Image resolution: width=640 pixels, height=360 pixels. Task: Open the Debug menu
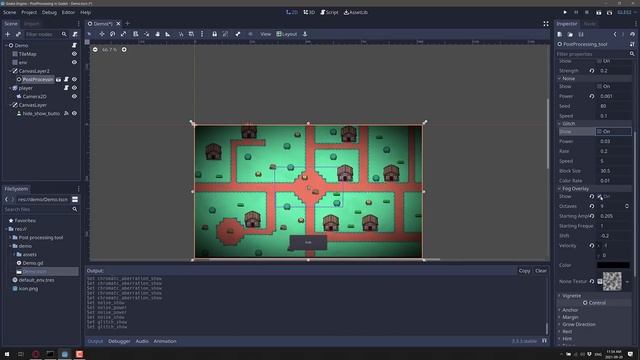pos(49,13)
